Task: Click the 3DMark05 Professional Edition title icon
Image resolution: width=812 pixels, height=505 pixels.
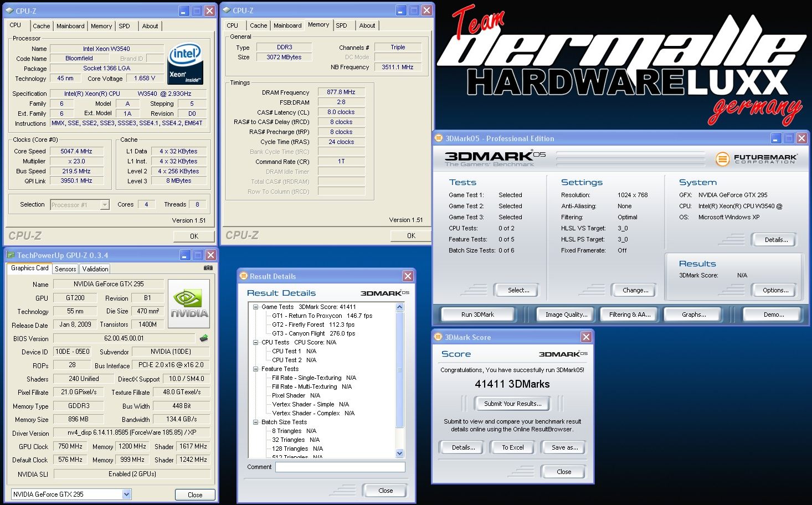Action: pyautogui.click(x=439, y=138)
